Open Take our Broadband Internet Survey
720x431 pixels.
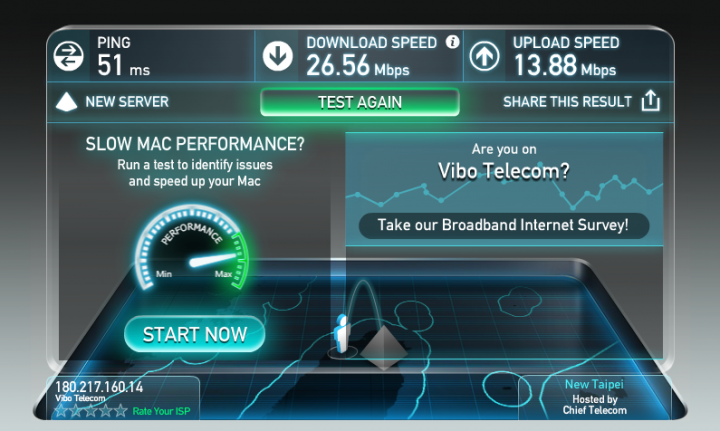click(x=504, y=225)
